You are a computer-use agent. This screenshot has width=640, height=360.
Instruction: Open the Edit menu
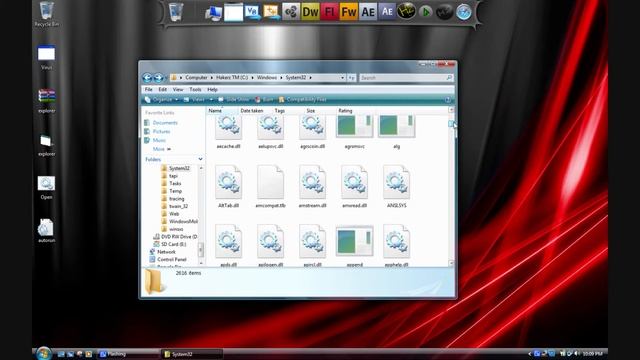click(x=162, y=89)
